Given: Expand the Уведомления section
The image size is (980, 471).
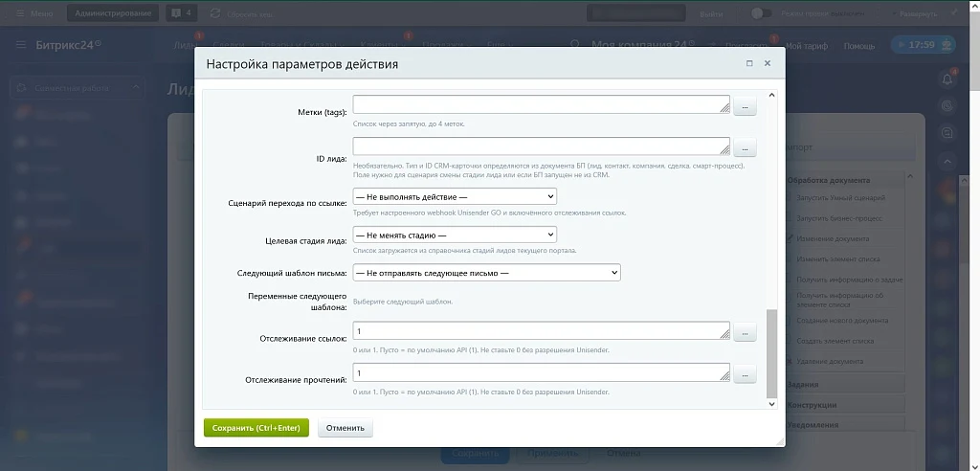Looking at the screenshot, I should pos(844,425).
